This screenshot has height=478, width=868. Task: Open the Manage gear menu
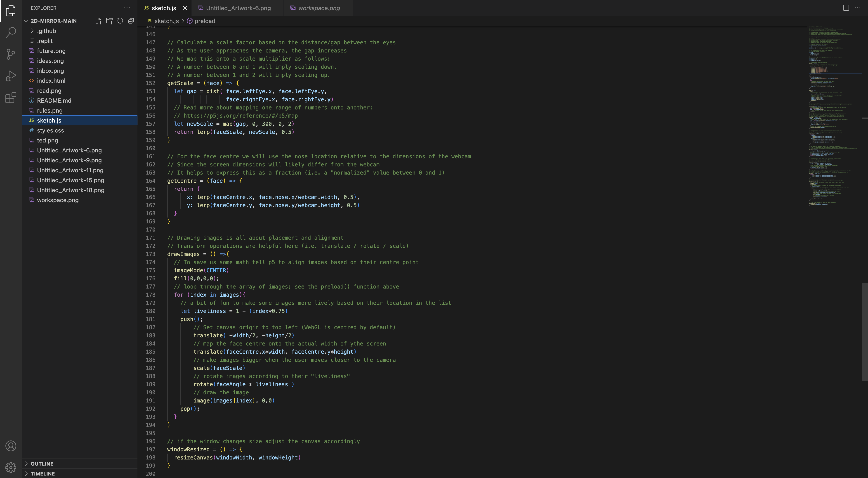click(11, 467)
